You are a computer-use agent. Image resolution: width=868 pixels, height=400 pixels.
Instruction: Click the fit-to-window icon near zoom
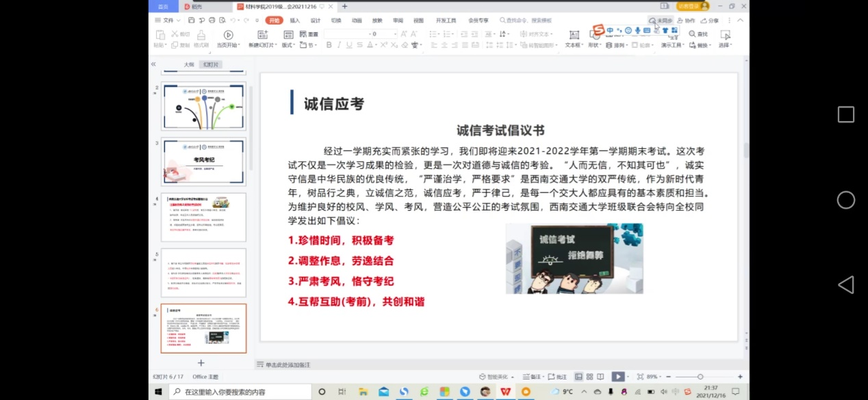[x=640, y=377]
